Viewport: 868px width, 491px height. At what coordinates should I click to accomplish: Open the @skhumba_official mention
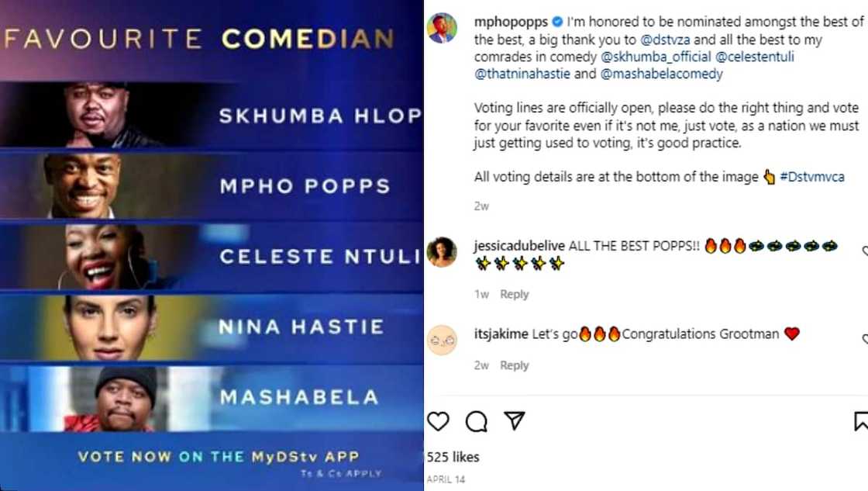point(656,57)
